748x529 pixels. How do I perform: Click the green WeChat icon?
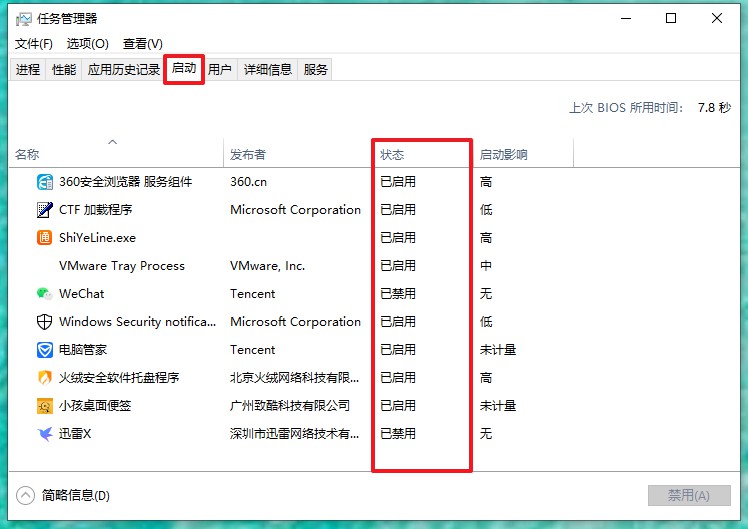click(x=45, y=293)
